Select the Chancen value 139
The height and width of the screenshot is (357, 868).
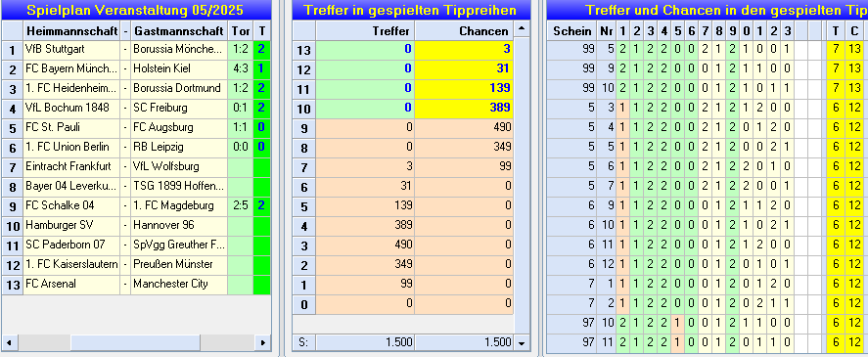(x=465, y=89)
